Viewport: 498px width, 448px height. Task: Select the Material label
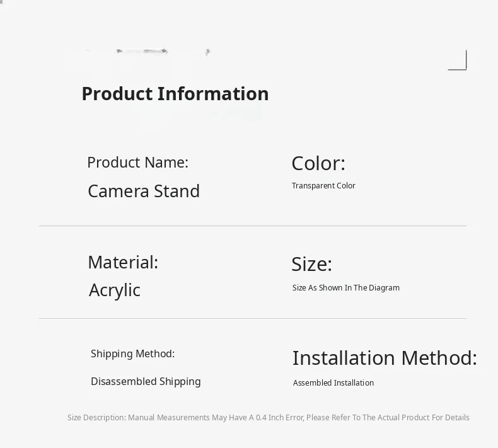tap(123, 262)
